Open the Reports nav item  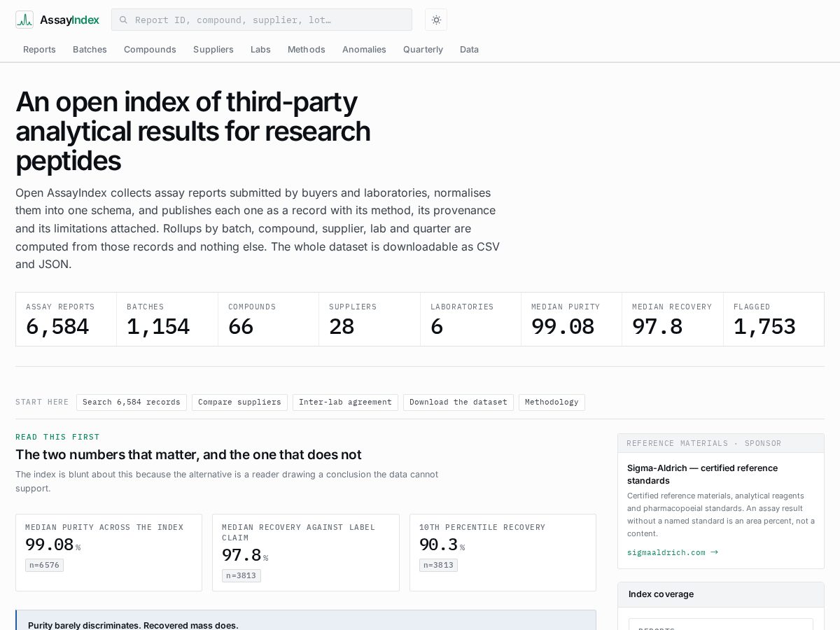point(39,50)
